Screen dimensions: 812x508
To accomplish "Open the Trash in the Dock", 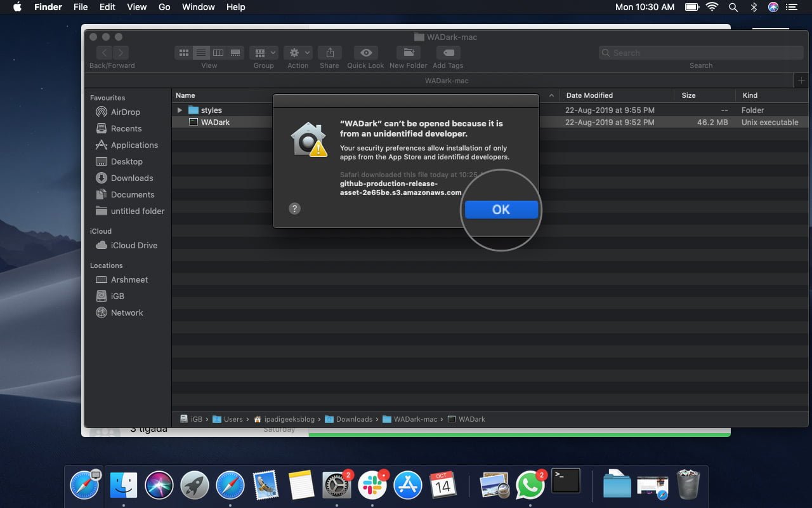I will coord(688,485).
